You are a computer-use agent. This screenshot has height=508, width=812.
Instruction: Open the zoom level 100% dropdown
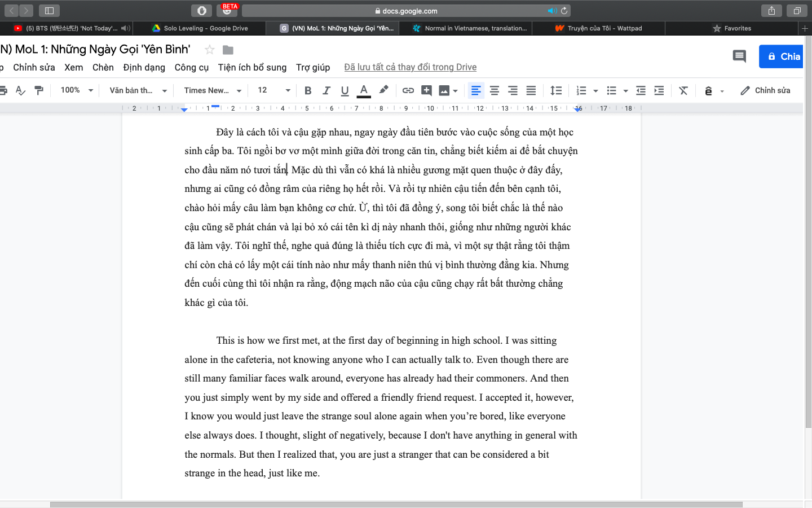click(77, 90)
